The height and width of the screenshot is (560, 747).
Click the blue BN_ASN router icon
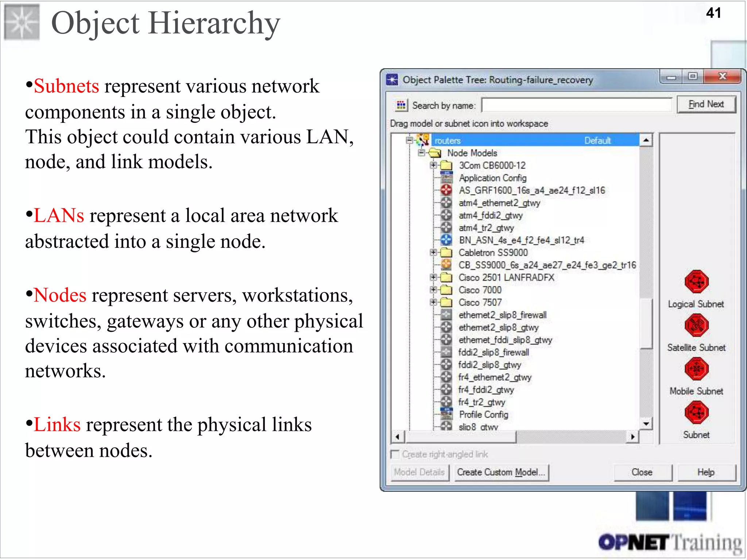click(x=446, y=240)
